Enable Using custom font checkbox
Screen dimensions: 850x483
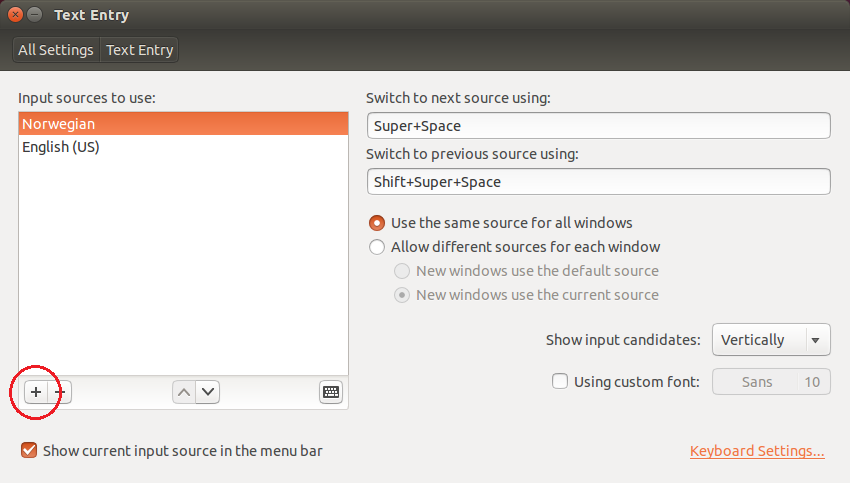click(x=560, y=381)
